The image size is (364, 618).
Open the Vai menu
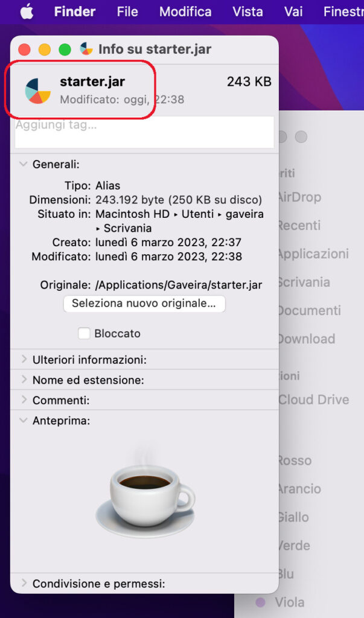click(293, 12)
